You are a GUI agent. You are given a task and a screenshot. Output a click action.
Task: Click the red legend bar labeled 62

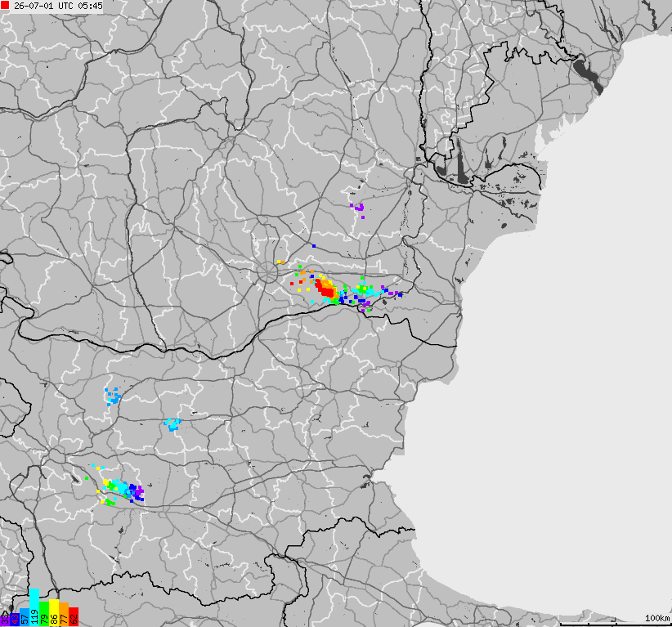pyautogui.click(x=74, y=616)
